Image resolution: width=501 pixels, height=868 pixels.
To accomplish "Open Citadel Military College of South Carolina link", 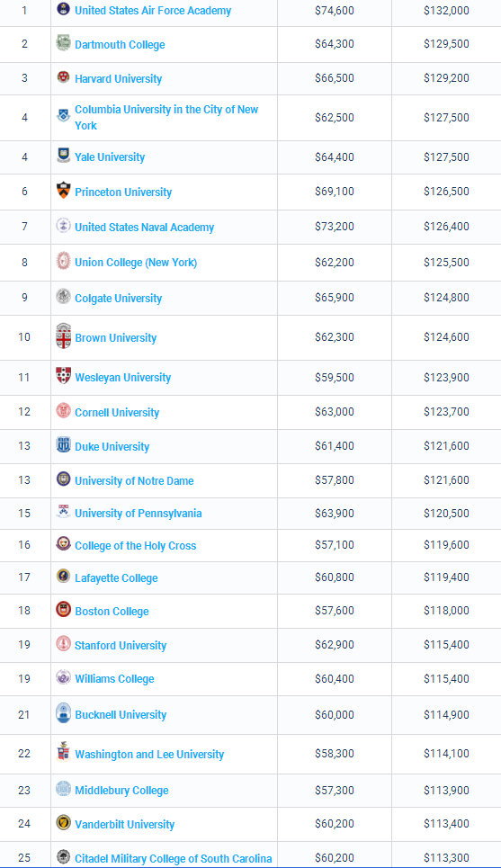I will pos(174,859).
